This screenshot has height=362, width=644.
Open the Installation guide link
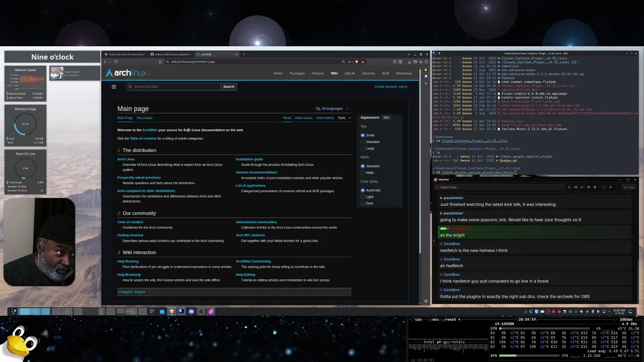tap(249, 159)
